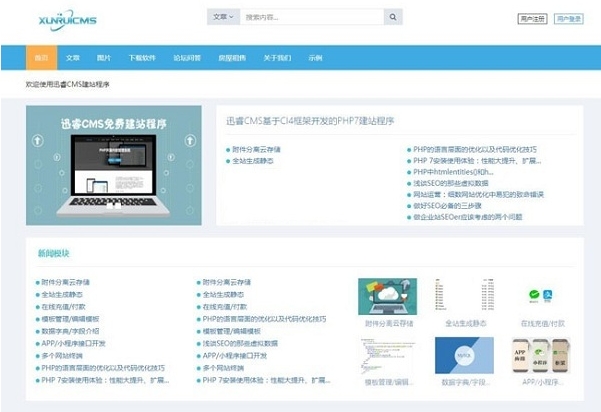Open 模板管理/编辑模板 in the second news column
Screen dimensions: 601x412
coord(232,331)
